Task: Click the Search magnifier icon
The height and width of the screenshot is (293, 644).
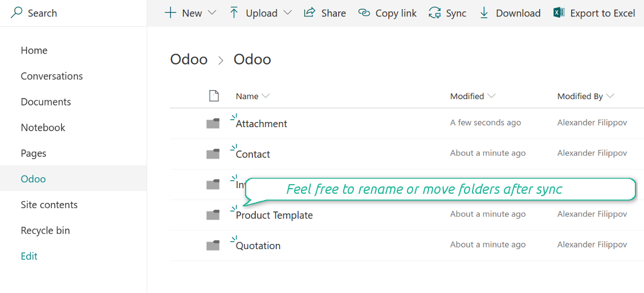Action: point(17,12)
